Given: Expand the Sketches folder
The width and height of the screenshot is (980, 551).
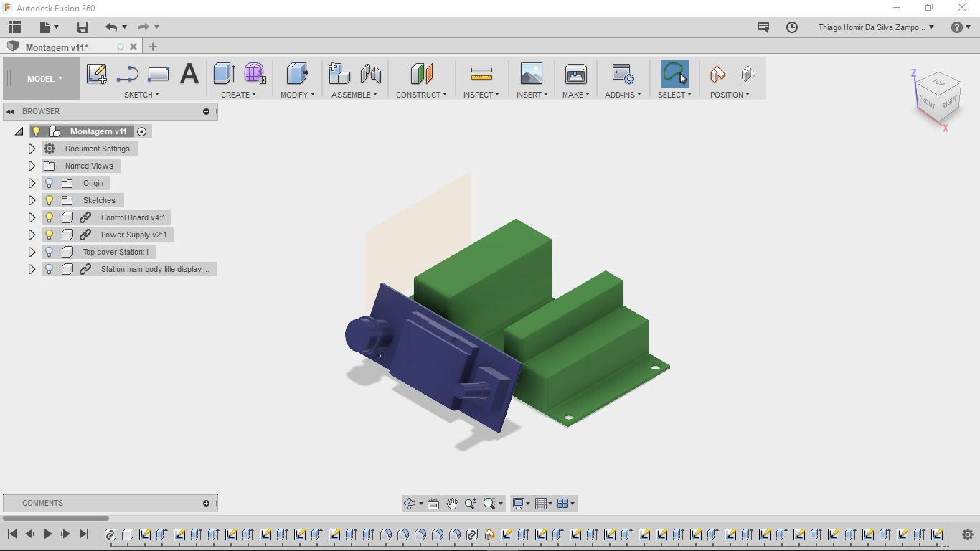Looking at the screenshot, I should point(32,200).
